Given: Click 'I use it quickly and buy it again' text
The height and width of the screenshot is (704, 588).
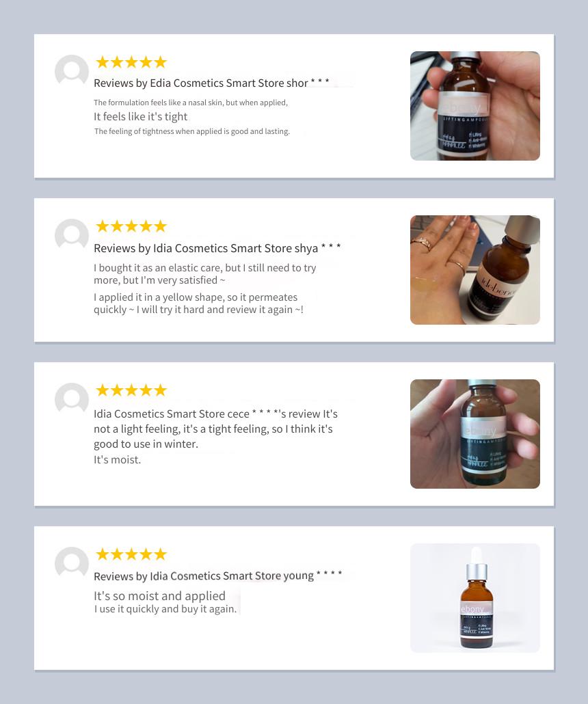Looking at the screenshot, I should [x=165, y=609].
